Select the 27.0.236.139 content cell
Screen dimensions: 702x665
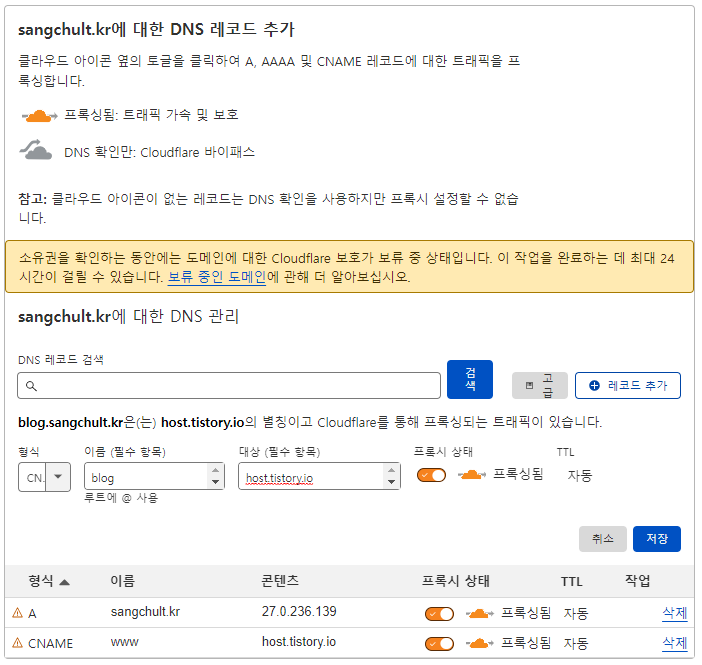(x=299, y=612)
